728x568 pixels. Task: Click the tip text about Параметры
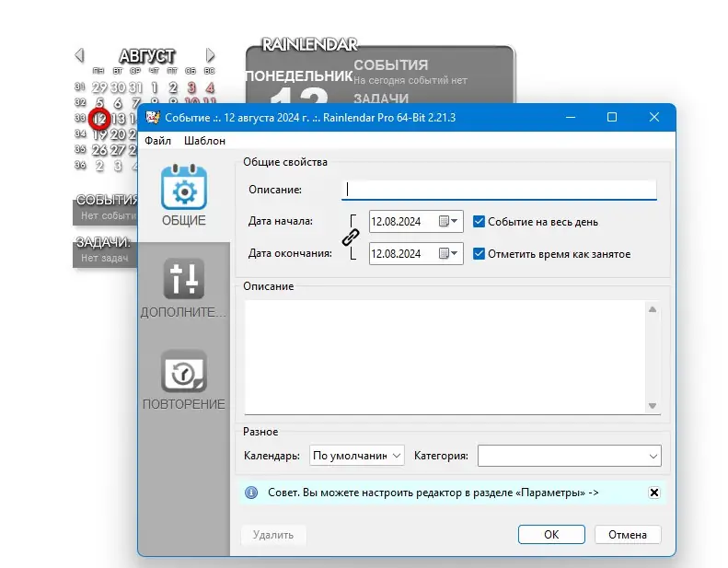[x=433, y=493]
